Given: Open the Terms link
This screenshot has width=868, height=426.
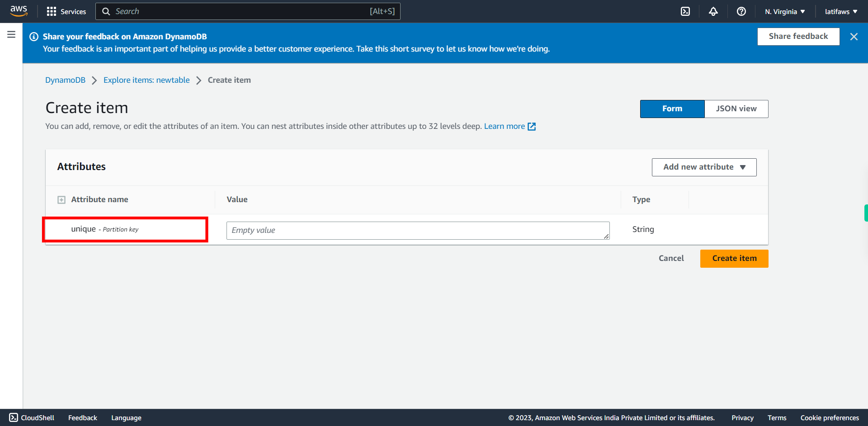Looking at the screenshot, I should click(777, 417).
